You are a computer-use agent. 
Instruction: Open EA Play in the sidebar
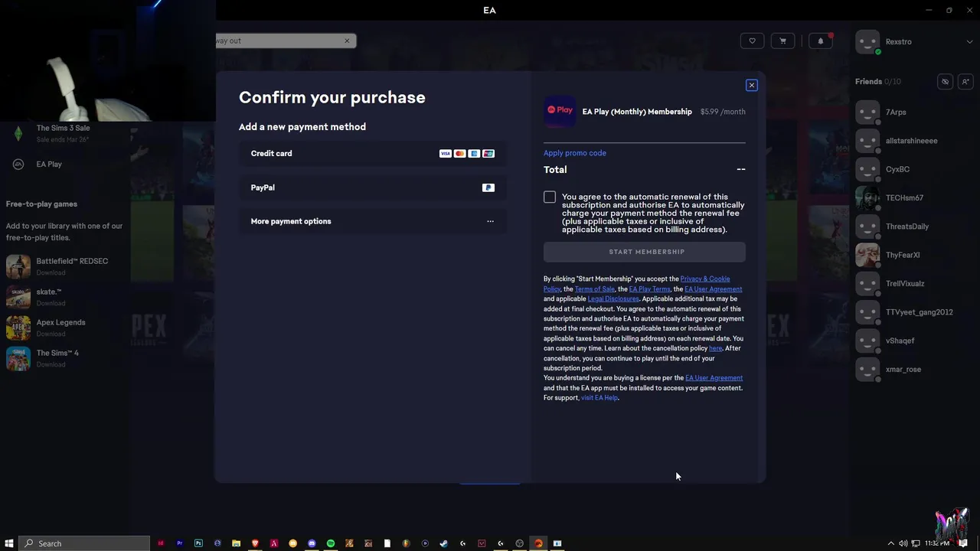(x=49, y=165)
